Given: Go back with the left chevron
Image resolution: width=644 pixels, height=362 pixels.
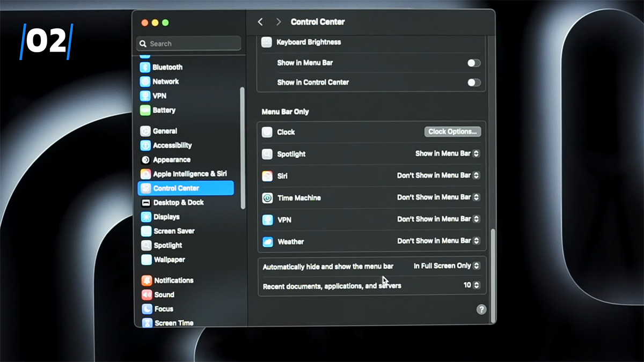Looking at the screenshot, I should click(260, 22).
